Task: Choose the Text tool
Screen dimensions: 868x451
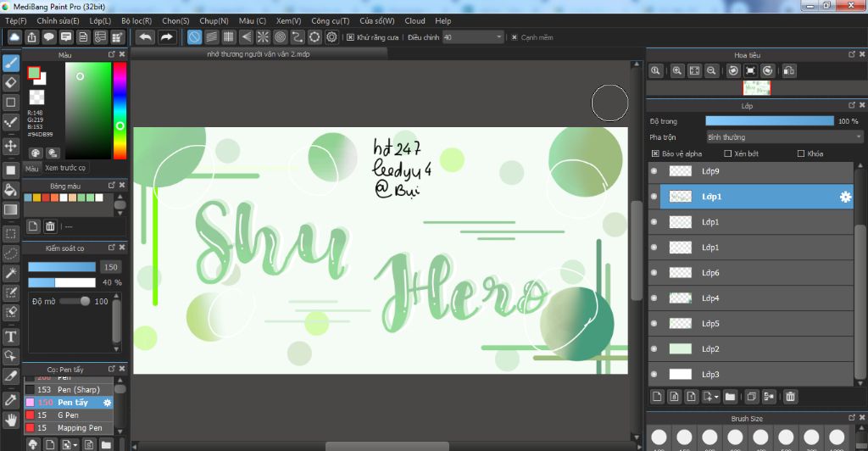Action: coord(11,336)
